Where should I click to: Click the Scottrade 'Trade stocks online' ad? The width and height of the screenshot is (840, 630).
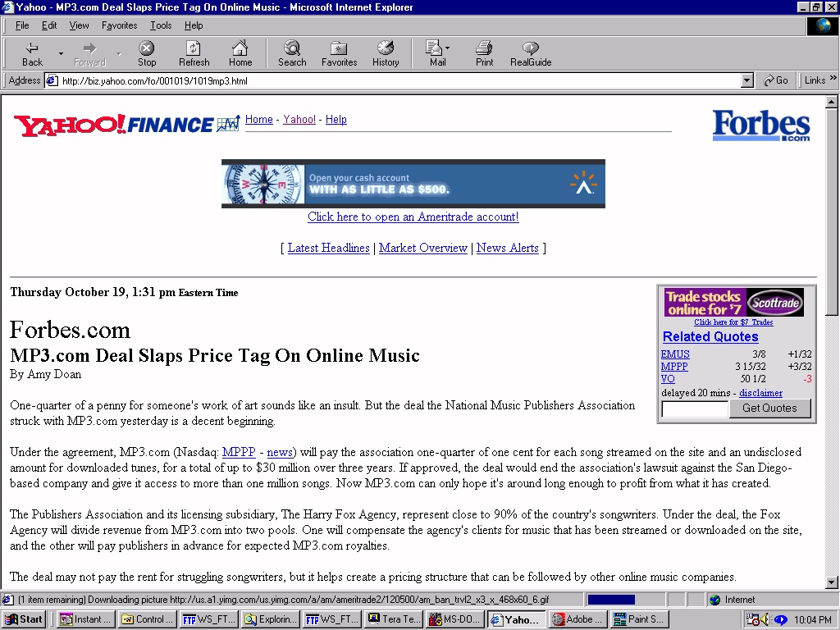click(x=734, y=303)
